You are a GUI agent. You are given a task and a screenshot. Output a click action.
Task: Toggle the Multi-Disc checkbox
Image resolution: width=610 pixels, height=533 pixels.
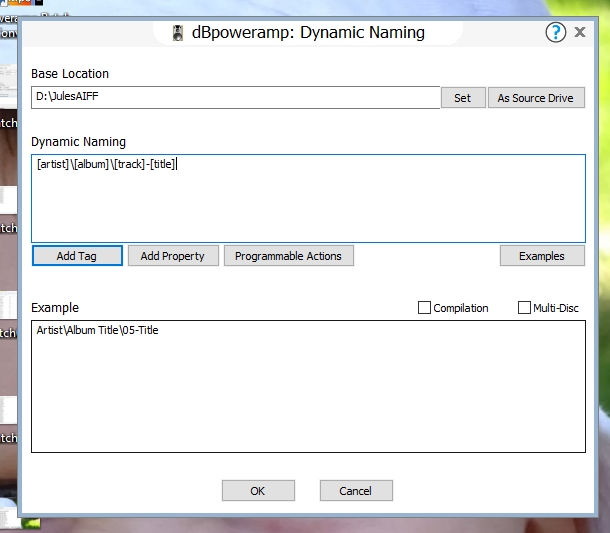[525, 308]
